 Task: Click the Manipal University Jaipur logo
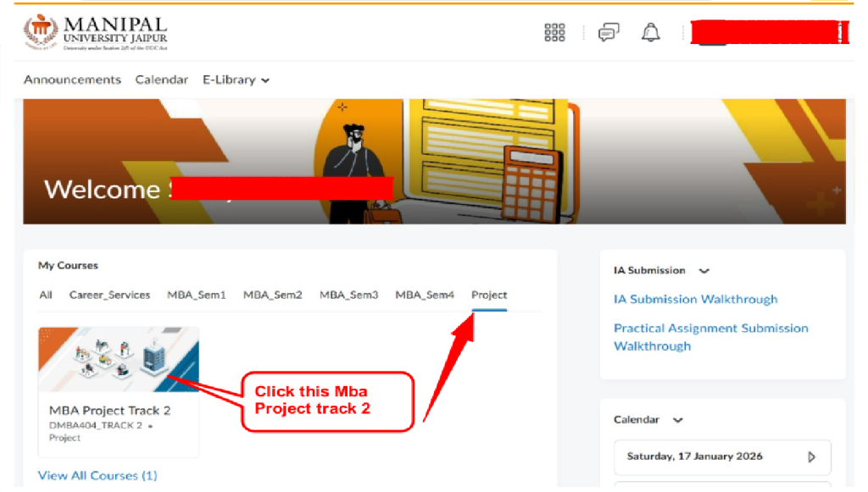[96, 33]
